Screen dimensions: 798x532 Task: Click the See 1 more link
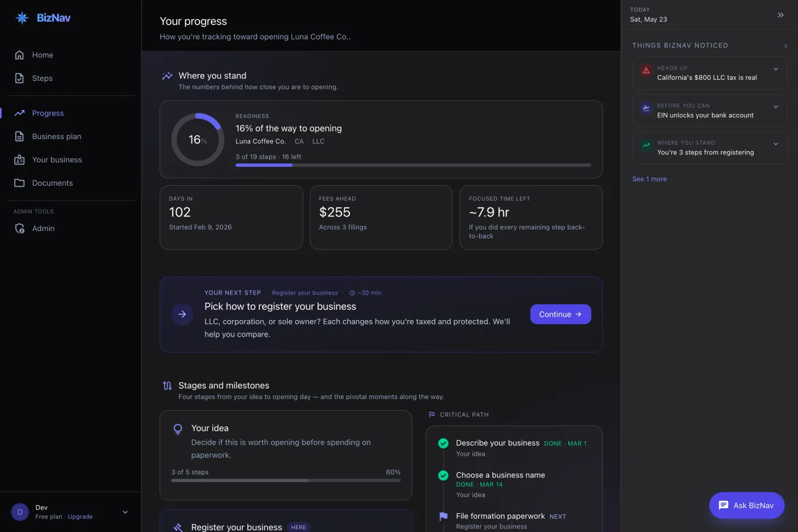649,179
